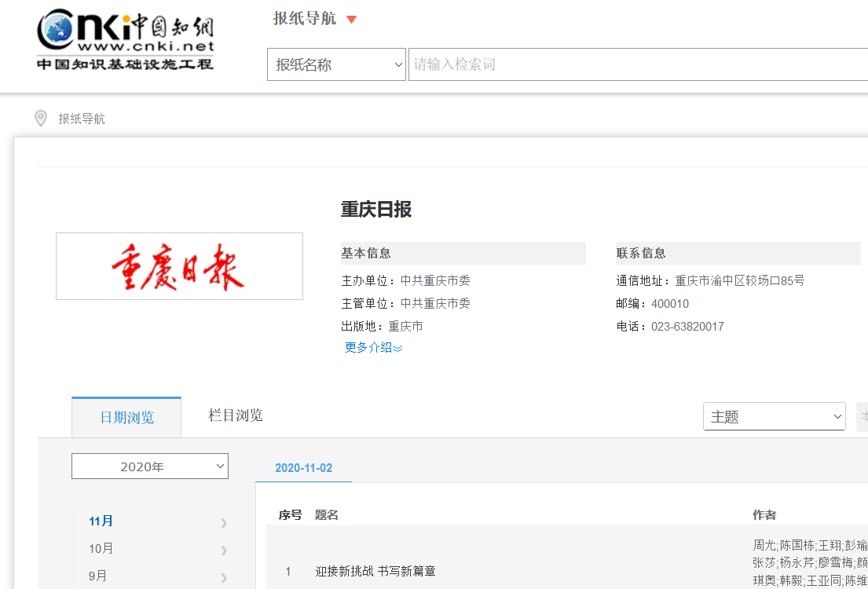Click the address 重庆市渝中区较场口85号
The width and height of the screenshot is (868, 589).
tap(740, 280)
